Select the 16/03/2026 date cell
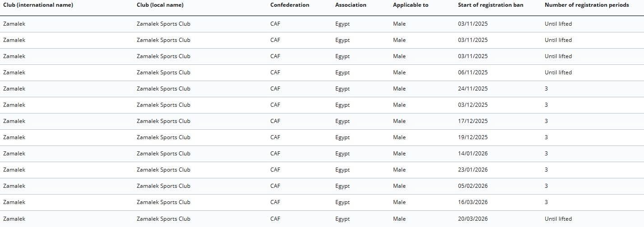 click(x=473, y=202)
